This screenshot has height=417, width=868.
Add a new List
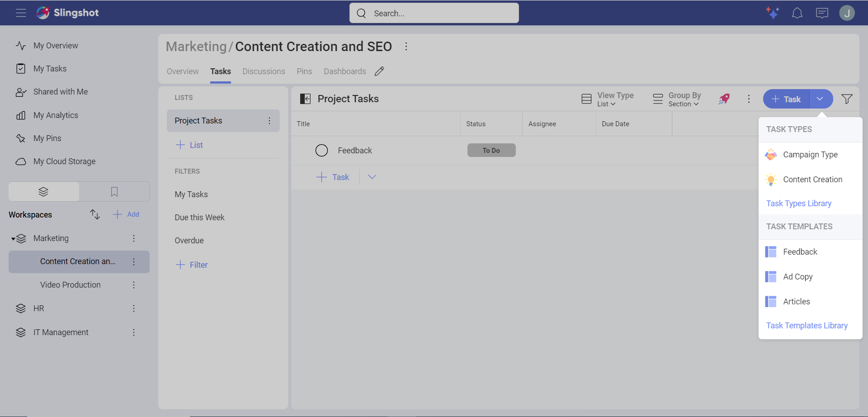pos(189,145)
